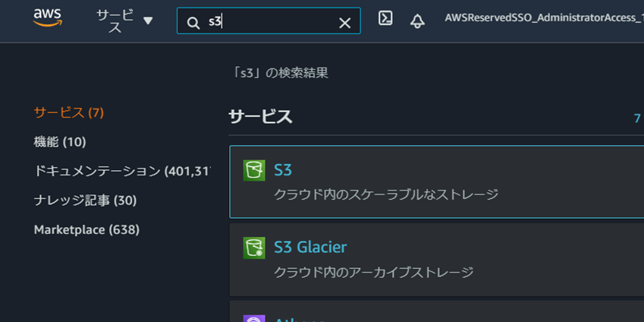Open the S3 service link

(283, 169)
